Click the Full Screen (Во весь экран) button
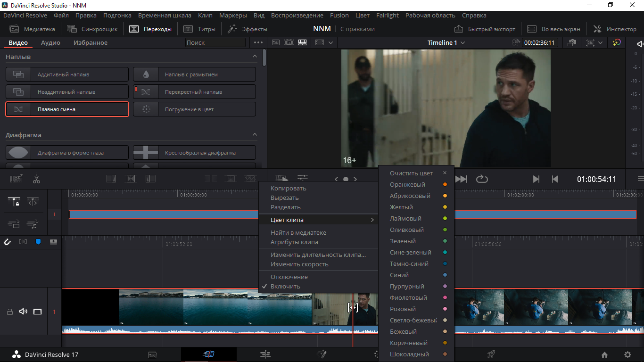This screenshot has height=362, width=644. (x=553, y=29)
